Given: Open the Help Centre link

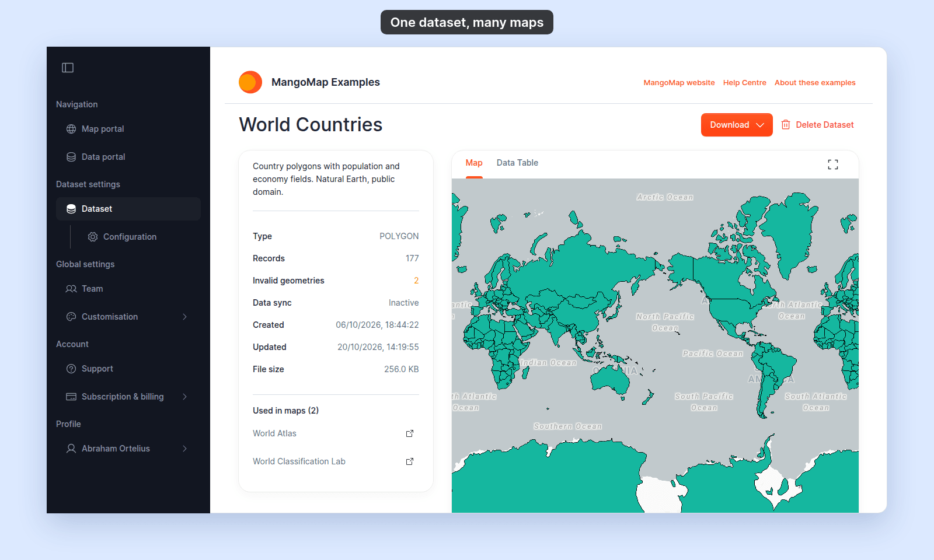Looking at the screenshot, I should point(745,83).
